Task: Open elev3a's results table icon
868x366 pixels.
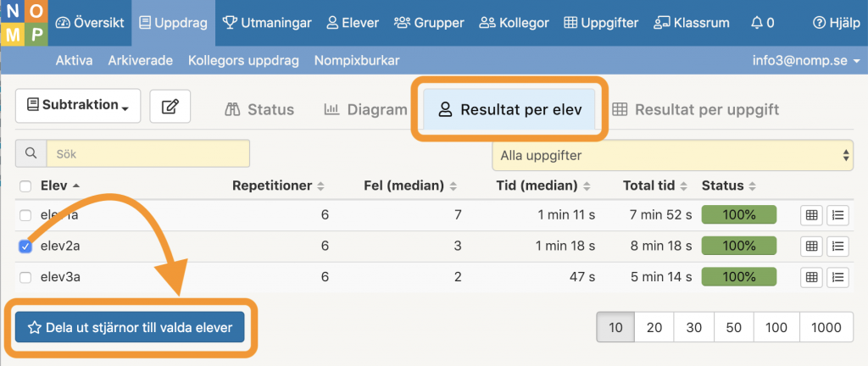Action: tap(811, 276)
